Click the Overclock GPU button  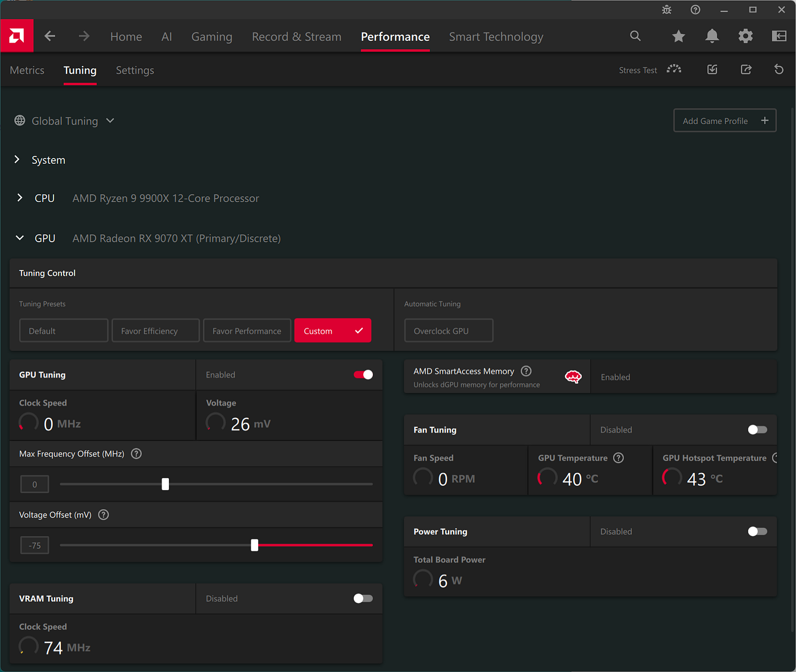[449, 330]
